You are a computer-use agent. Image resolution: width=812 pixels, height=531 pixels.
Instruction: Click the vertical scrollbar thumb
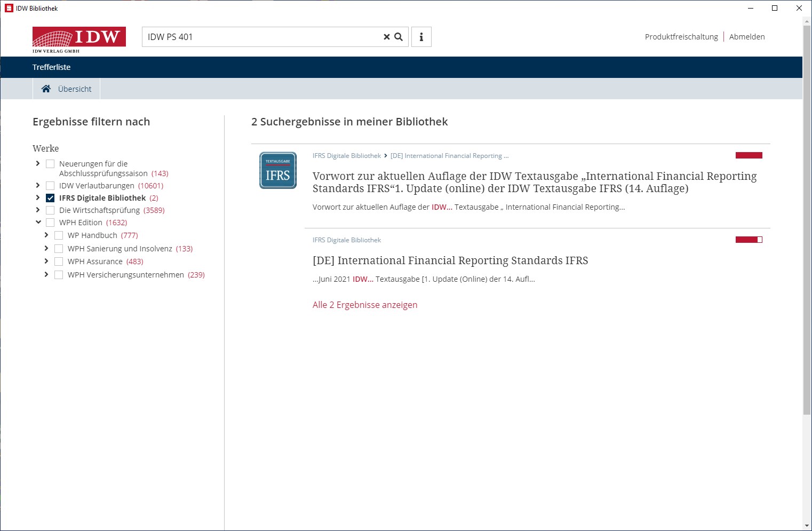pyautogui.click(x=807, y=219)
